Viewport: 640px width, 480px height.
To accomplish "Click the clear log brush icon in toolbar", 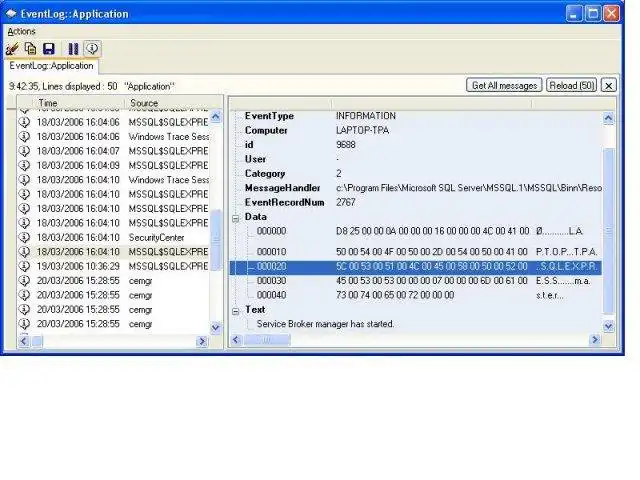I will (x=12, y=49).
